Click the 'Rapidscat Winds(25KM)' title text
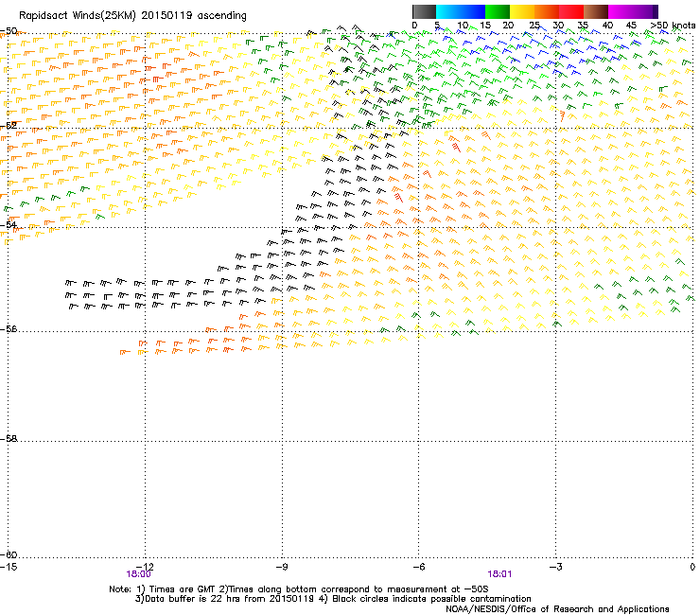The height and width of the screenshot is (615, 700). pyautogui.click(x=78, y=15)
